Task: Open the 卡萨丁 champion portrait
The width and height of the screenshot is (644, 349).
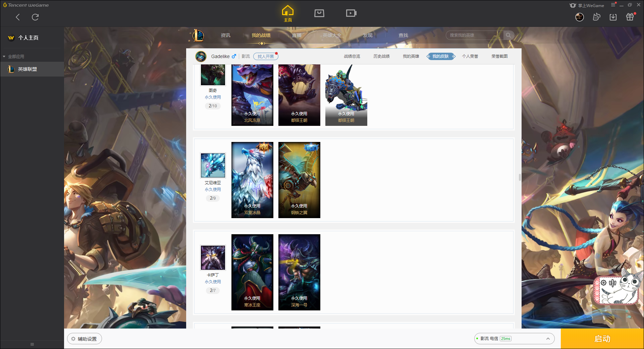Action: point(213,258)
